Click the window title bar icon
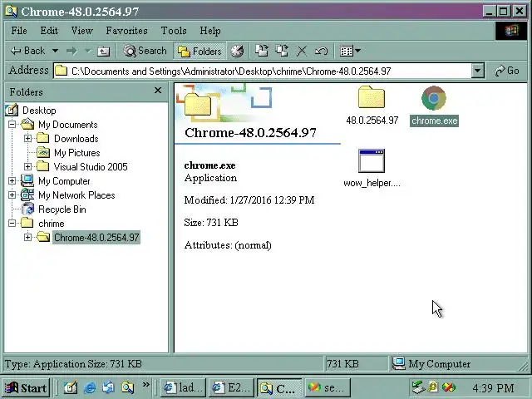532x399 pixels. tap(11, 11)
